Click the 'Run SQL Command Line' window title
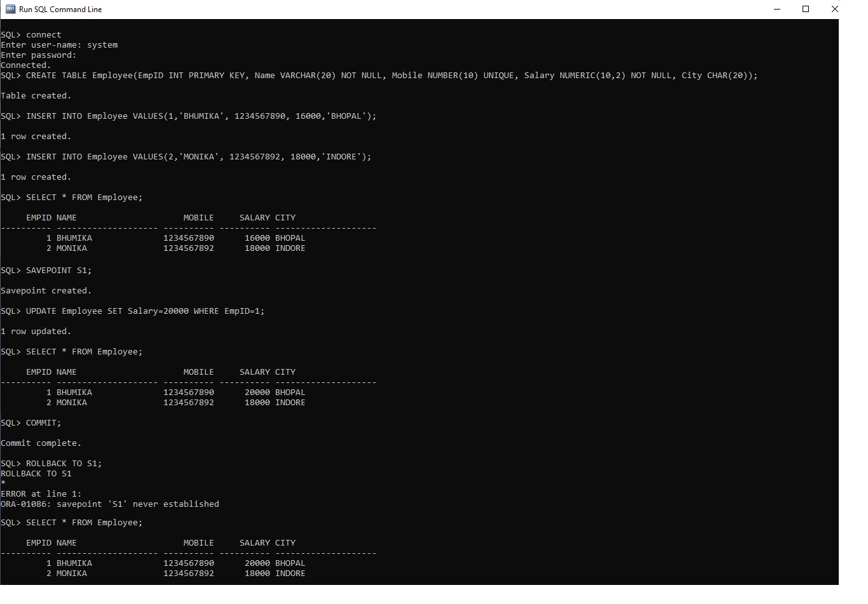This screenshot has width=868, height=604. [60, 10]
